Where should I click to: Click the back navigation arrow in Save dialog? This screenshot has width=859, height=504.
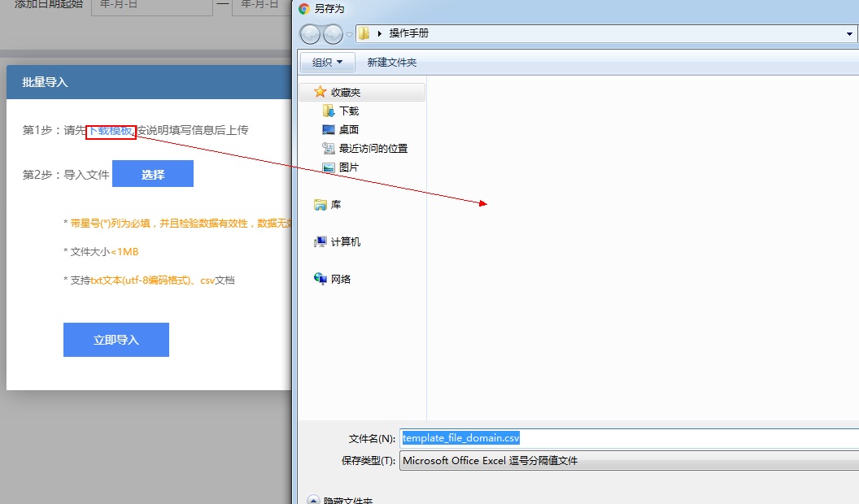[x=311, y=33]
